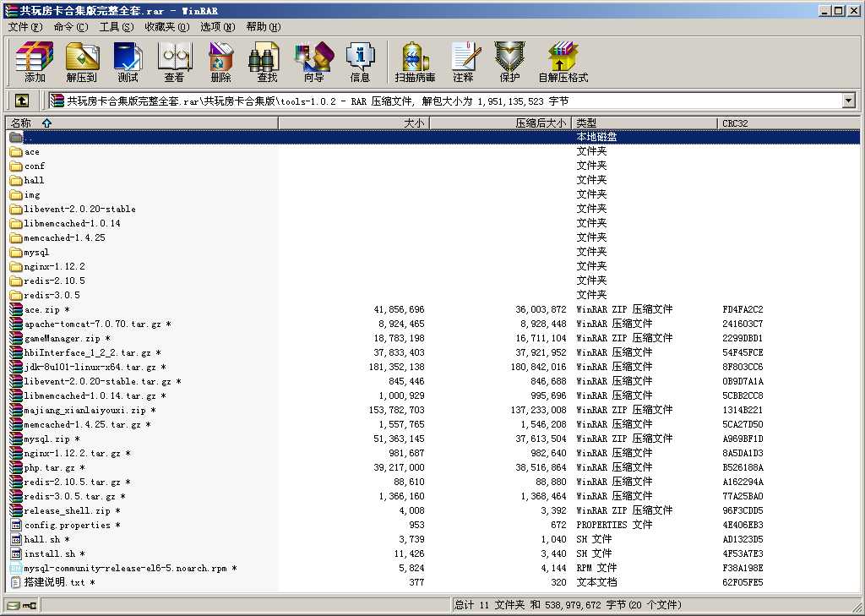Viewport: 865px width, 616px height.
Task: Open the 收藏夹 (Favorites) menu
Action: [x=167, y=27]
